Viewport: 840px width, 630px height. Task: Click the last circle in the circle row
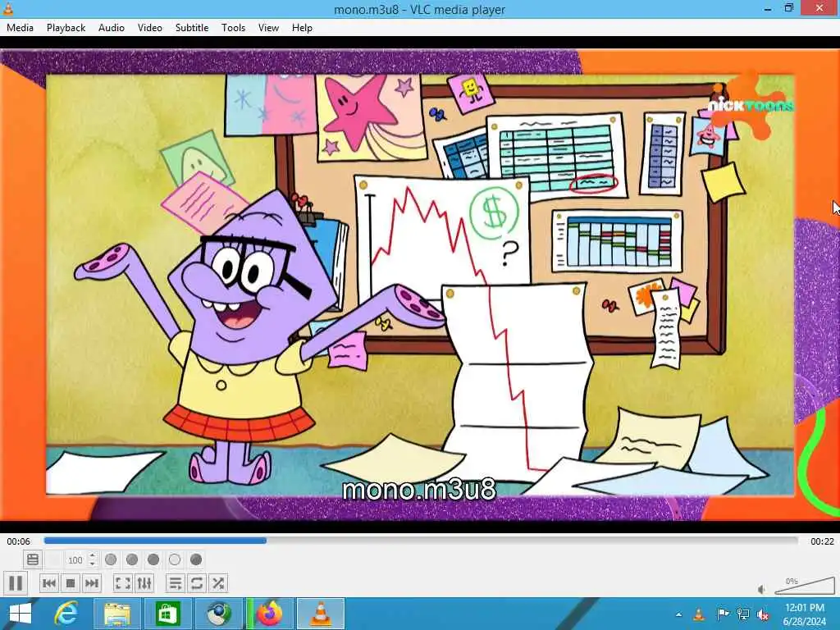196,559
